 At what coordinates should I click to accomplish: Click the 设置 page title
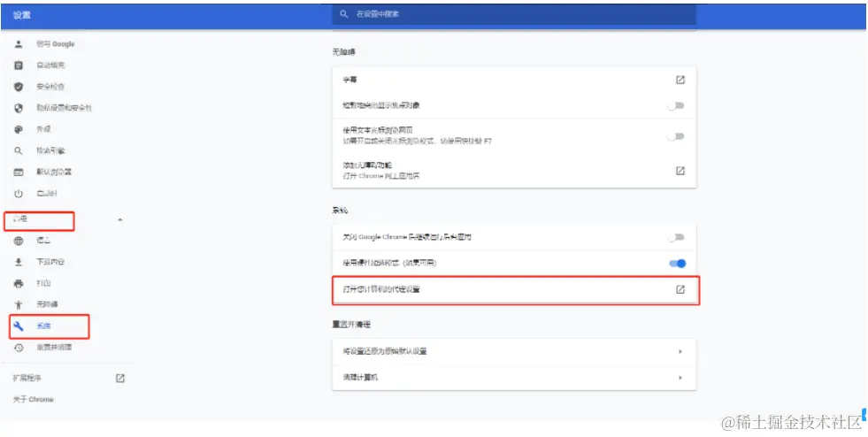[22, 16]
